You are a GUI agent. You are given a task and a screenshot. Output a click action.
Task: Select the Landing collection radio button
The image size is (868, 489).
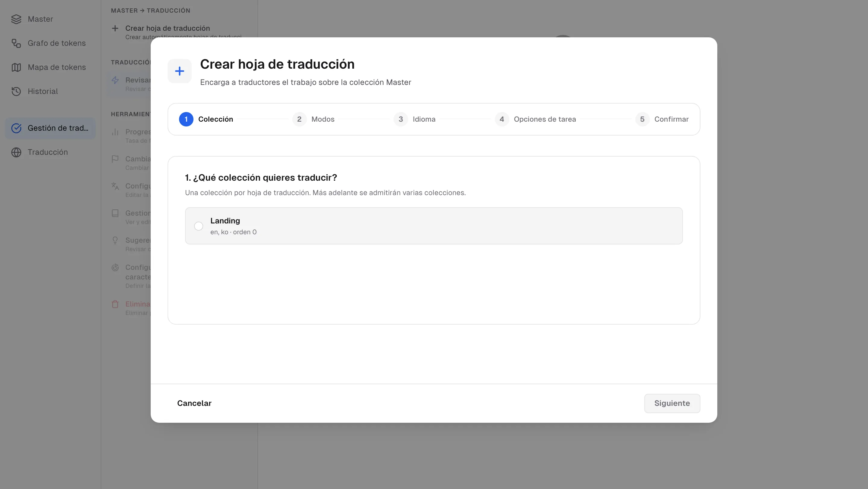point(199,226)
